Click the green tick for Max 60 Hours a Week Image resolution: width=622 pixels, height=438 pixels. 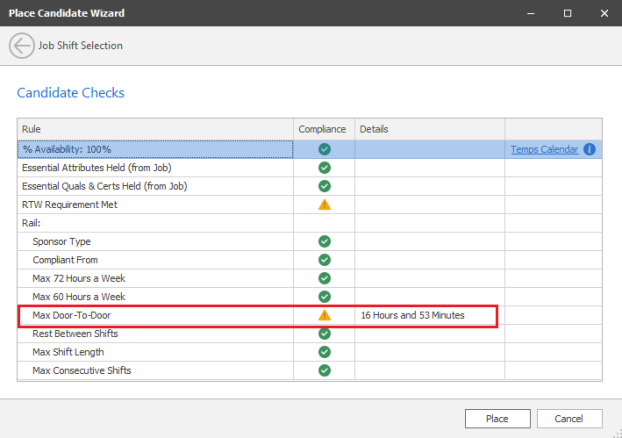coord(324,297)
